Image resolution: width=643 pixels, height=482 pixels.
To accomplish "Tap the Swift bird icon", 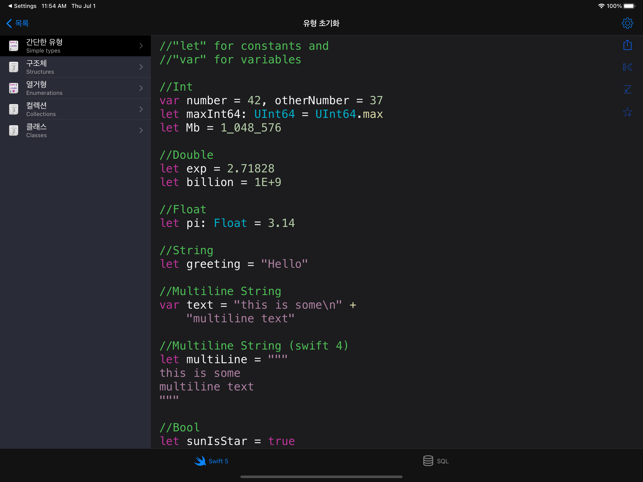I will point(200,461).
